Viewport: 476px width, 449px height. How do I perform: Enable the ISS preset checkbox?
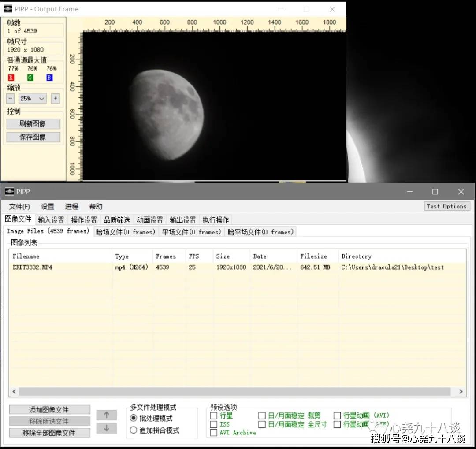tap(214, 424)
